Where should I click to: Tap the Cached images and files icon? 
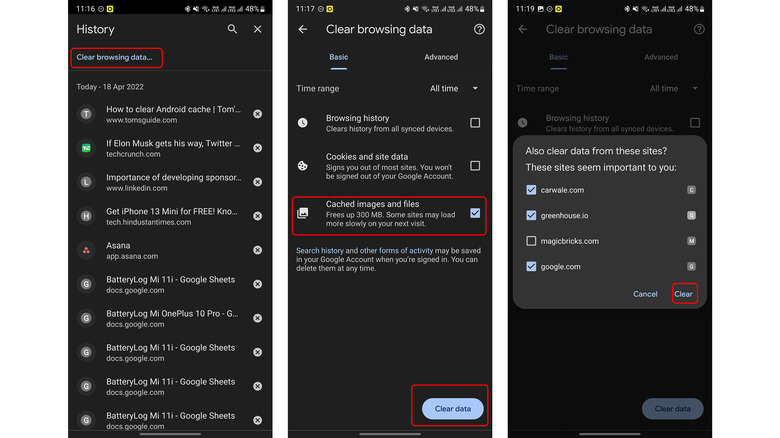click(302, 213)
